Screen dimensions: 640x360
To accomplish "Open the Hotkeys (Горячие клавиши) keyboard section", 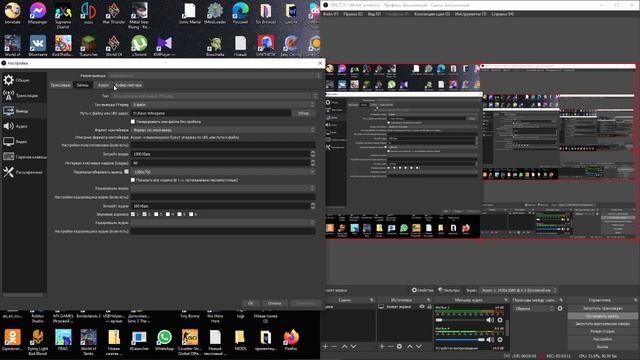I will click(x=24, y=157).
